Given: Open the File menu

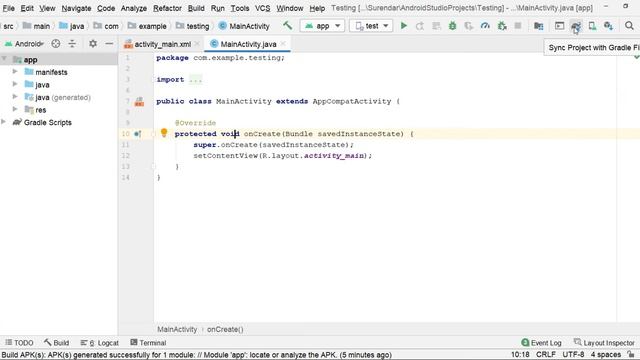Looking at the screenshot, I should (x=9, y=8).
